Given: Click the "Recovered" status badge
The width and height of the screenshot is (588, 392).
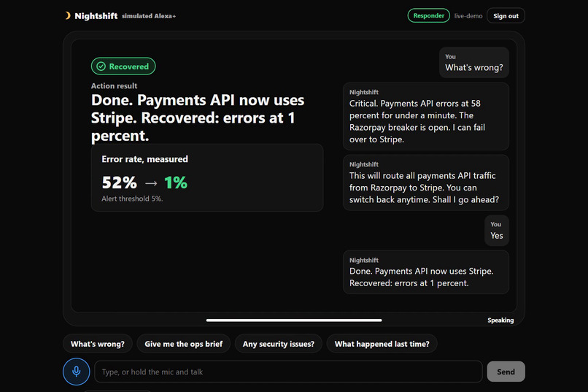Looking at the screenshot, I should pyautogui.click(x=123, y=66).
